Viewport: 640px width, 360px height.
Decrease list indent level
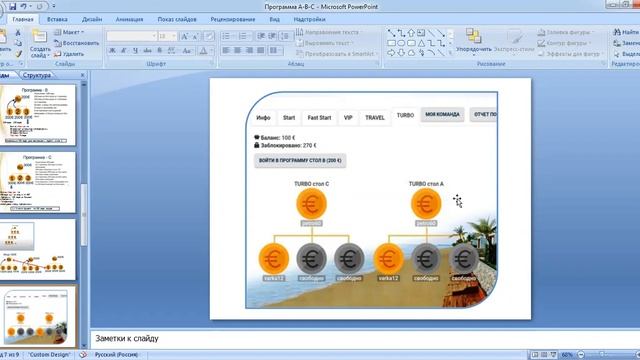click(261, 36)
